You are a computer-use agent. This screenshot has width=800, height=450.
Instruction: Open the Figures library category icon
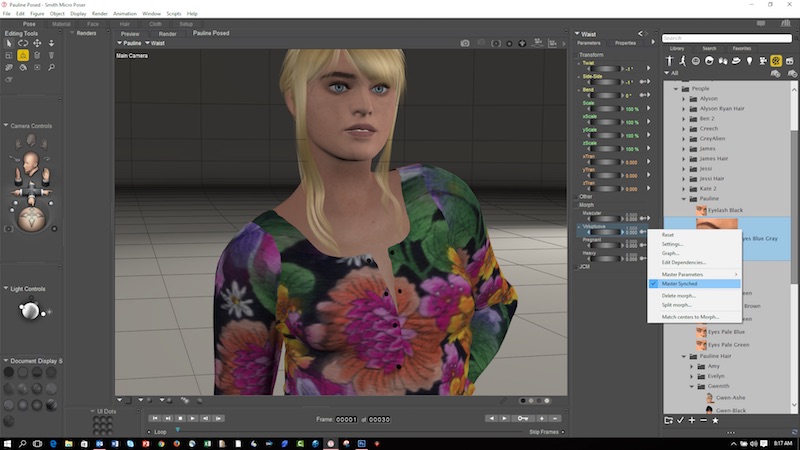(x=669, y=61)
